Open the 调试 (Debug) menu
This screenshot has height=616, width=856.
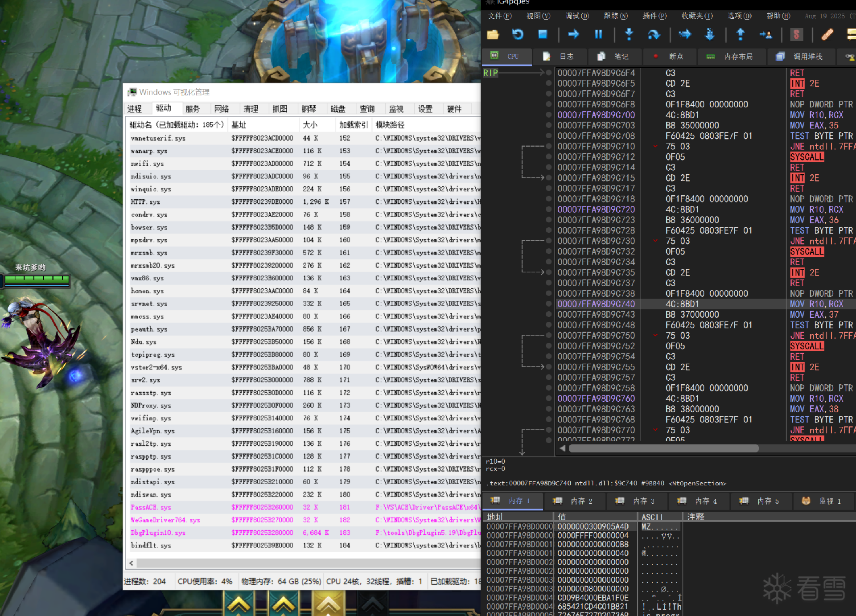click(576, 16)
